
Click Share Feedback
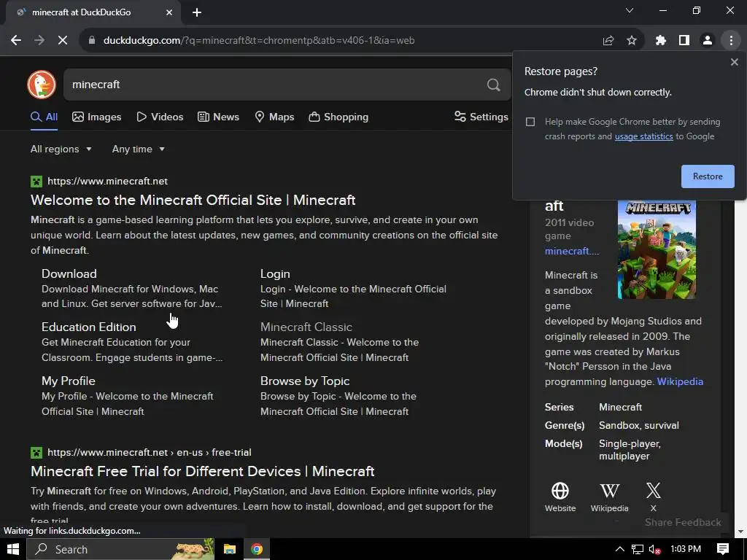(x=683, y=522)
